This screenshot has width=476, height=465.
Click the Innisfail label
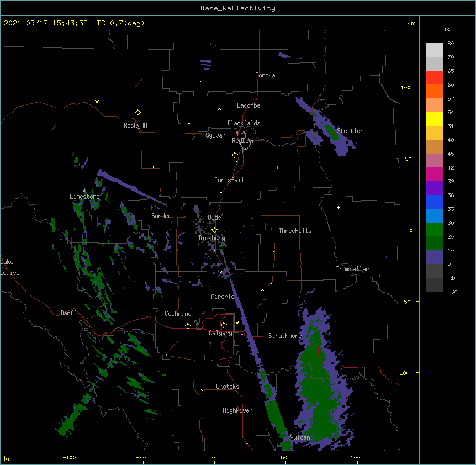(x=229, y=180)
